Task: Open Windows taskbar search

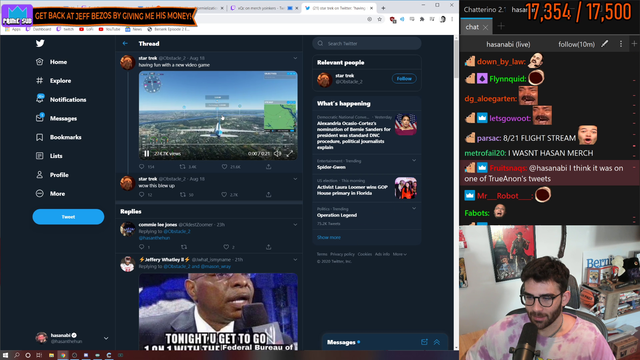Action: pos(17,355)
